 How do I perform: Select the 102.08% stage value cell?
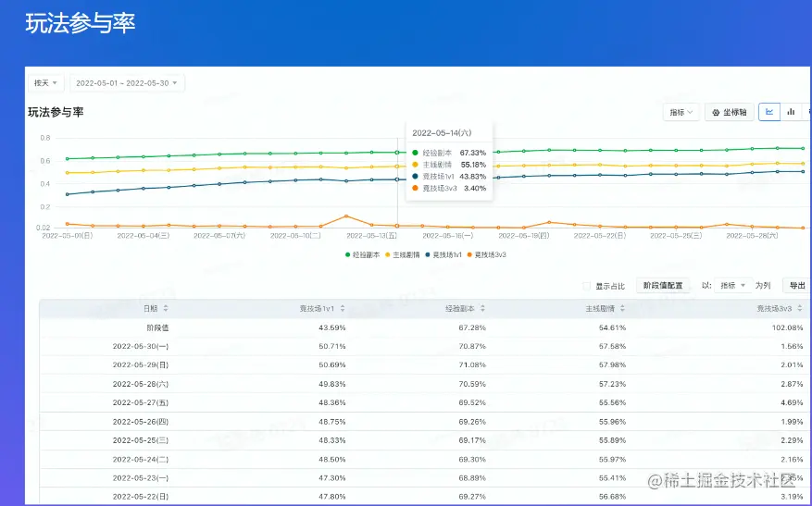[787, 327]
